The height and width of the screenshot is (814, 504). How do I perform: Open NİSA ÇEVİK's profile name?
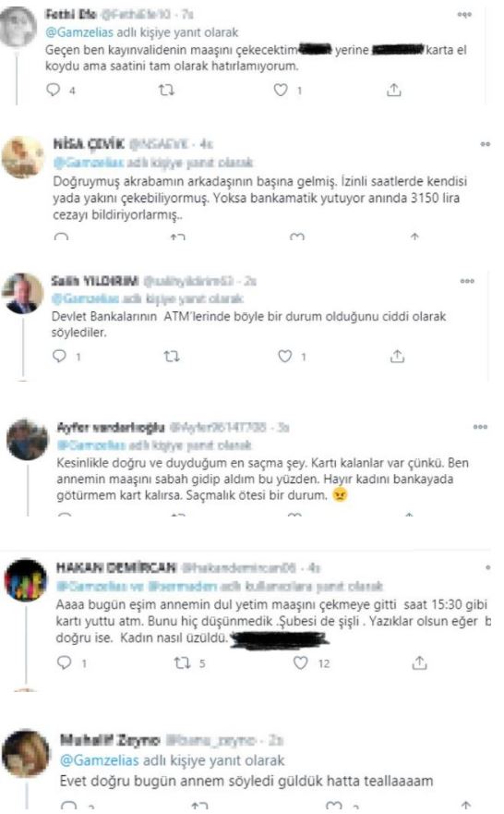89,144
